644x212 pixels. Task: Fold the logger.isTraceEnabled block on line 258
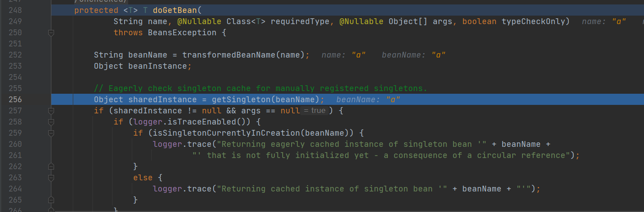click(x=51, y=122)
